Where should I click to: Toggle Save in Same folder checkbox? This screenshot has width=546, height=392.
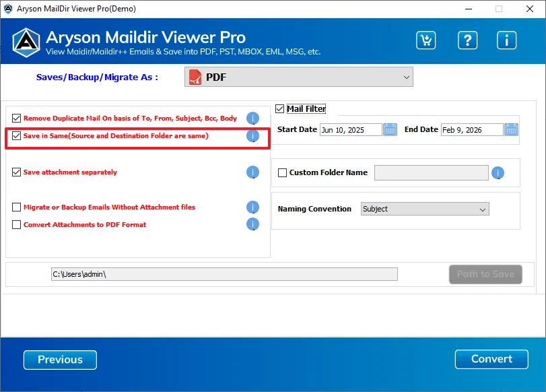(x=16, y=136)
